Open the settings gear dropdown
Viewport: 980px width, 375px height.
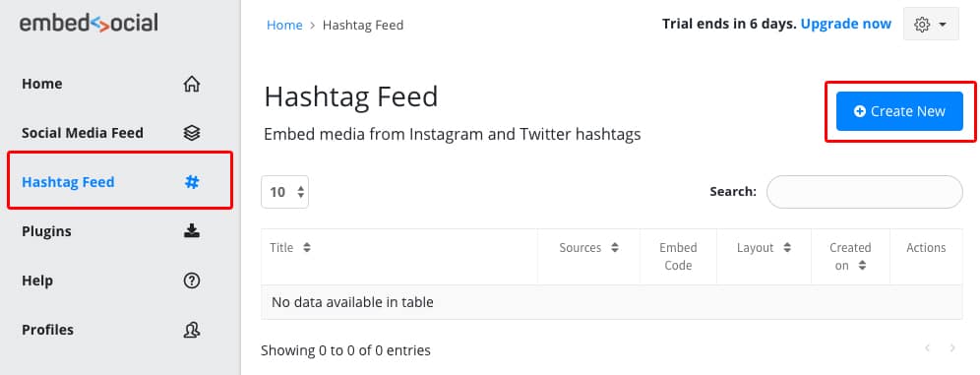coord(931,25)
